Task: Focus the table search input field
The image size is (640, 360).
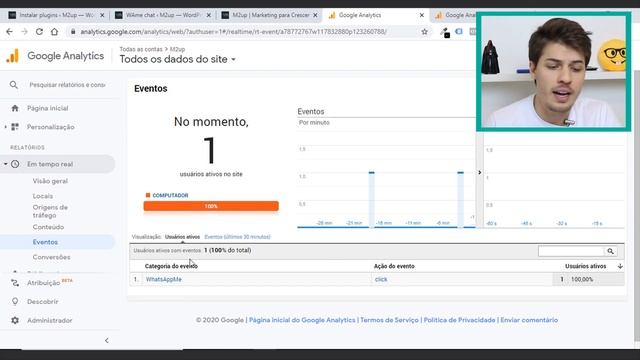Action: pyautogui.click(x=571, y=251)
